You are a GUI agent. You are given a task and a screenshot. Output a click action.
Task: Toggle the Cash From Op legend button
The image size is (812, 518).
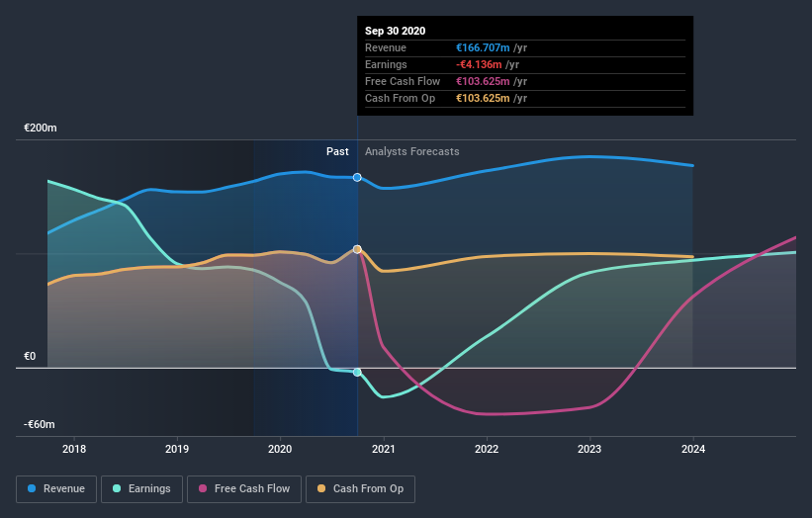click(x=360, y=489)
